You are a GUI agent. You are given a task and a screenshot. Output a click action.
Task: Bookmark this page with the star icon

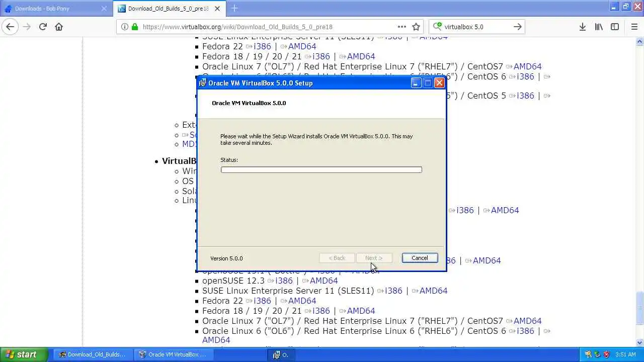pyautogui.click(x=416, y=27)
